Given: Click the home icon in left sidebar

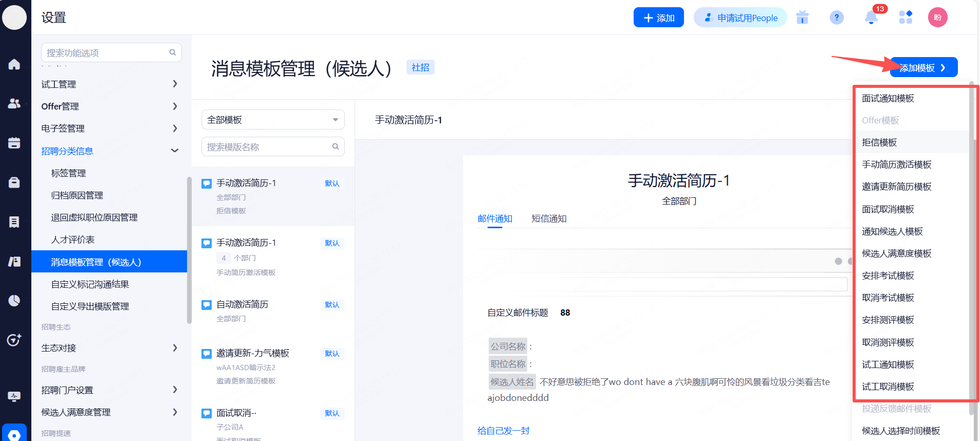Looking at the screenshot, I should click(x=14, y=64).
